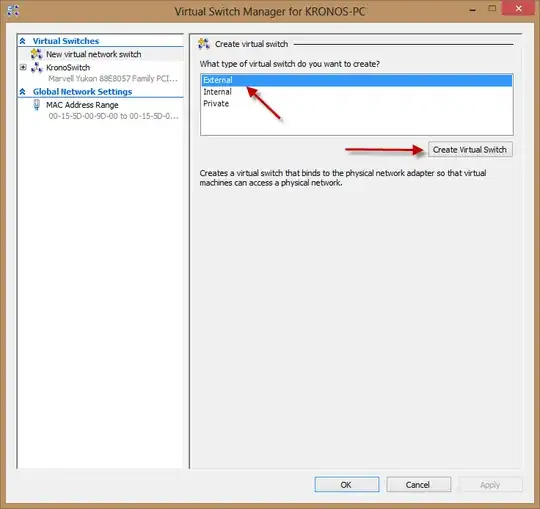Click the New virtual network switch icon
The height and width of the screenshot is (509, 540).
coord(37,54)
